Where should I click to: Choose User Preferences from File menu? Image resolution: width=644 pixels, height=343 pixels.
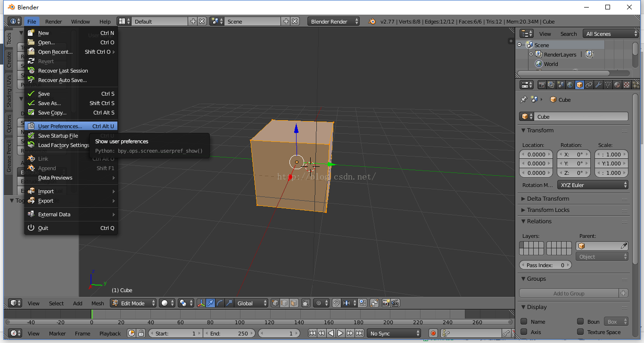(71, 126)
